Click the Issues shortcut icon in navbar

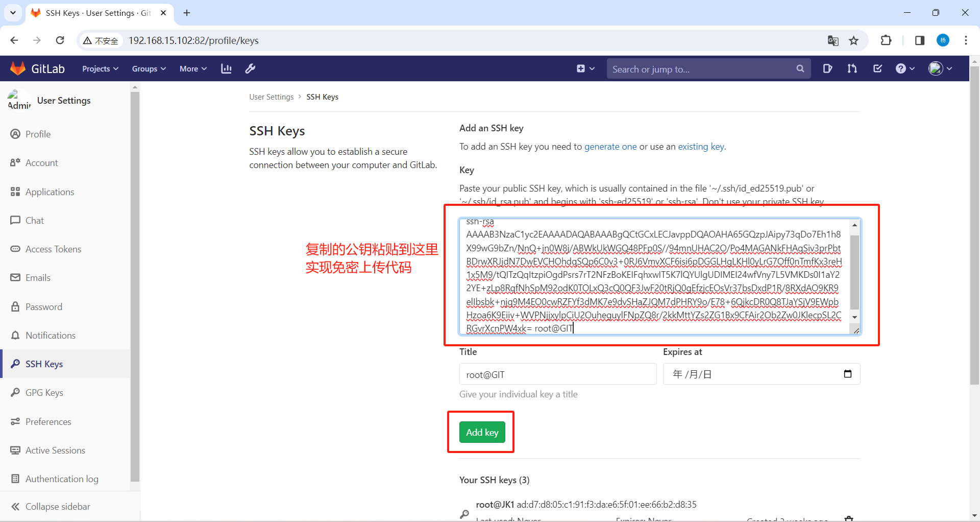[828, 68]
